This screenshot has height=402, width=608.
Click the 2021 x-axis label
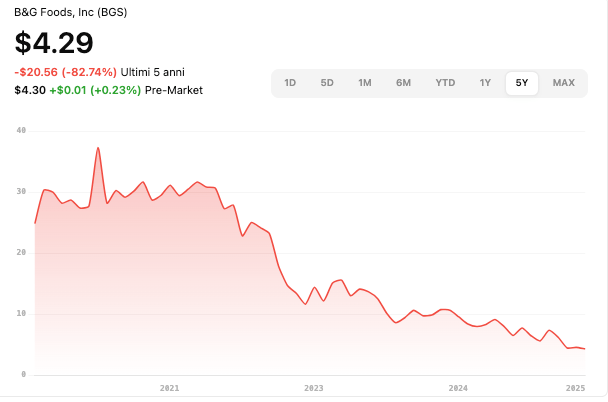click(x=169, y=387)
